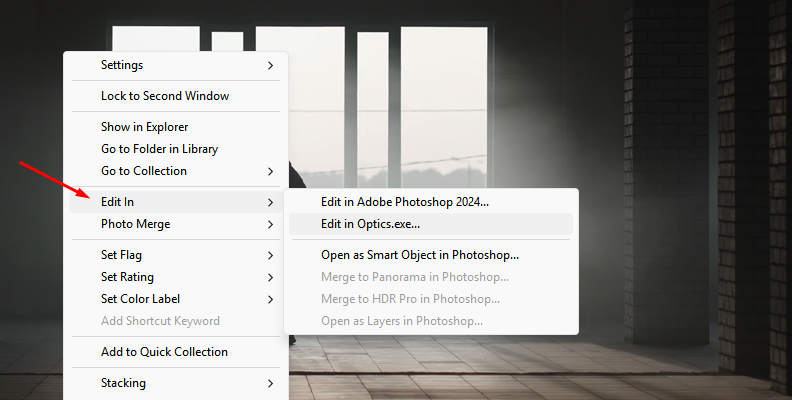Open the Settings submenu

click(x=175, y=65)
